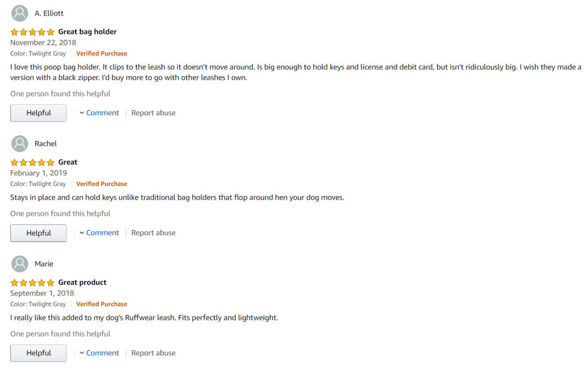The image size is (588, 372).
Task: Click the star rating on Marie's review
Action: pos(32,283)
